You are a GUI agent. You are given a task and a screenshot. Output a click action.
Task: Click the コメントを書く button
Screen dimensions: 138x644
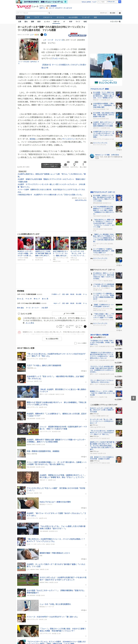click(69, 314)
